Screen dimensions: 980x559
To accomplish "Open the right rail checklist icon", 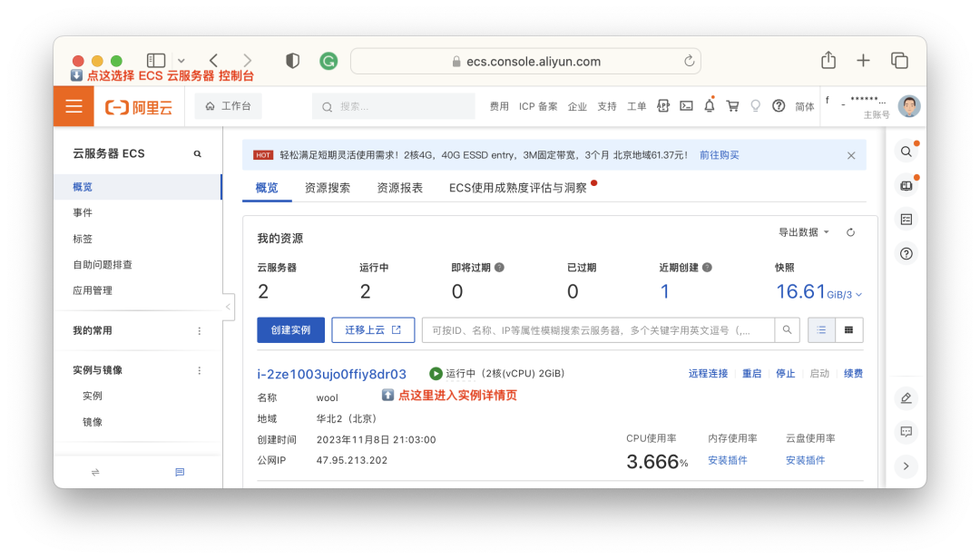I will pyautogui.click(x=906, y=220).
